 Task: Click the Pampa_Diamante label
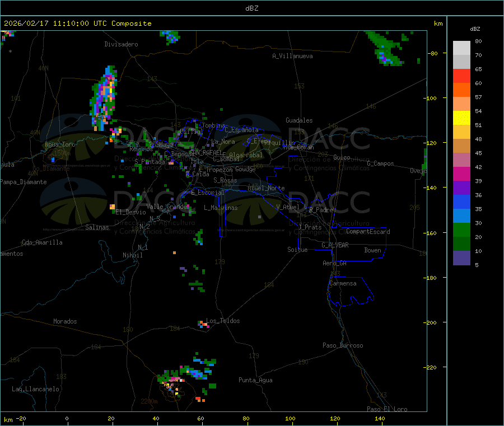pos(24,182)
